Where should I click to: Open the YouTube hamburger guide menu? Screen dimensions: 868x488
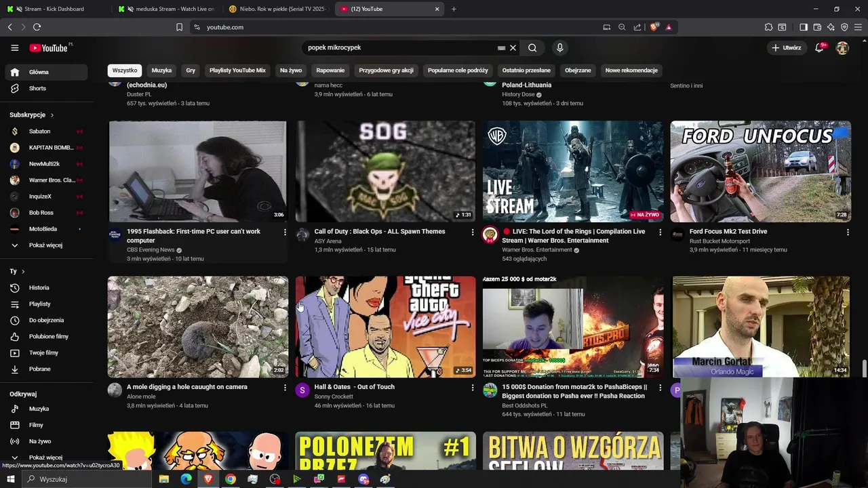pos(14,47)
